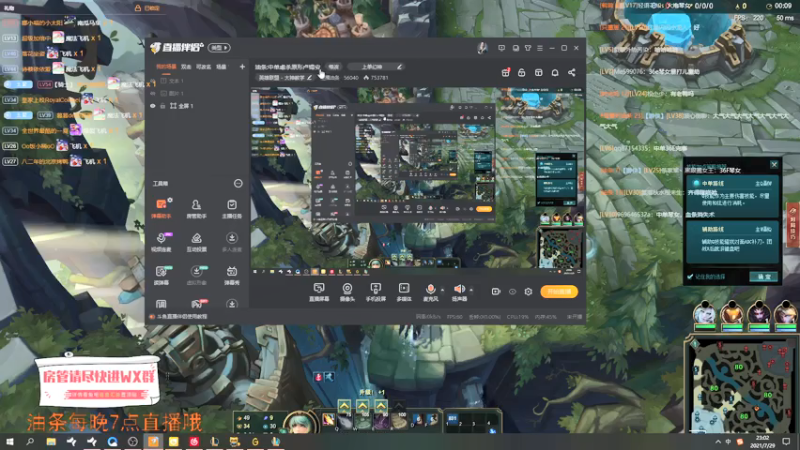Select the 全屏 1 source row
Screen dimensions: 800x450
195,106
